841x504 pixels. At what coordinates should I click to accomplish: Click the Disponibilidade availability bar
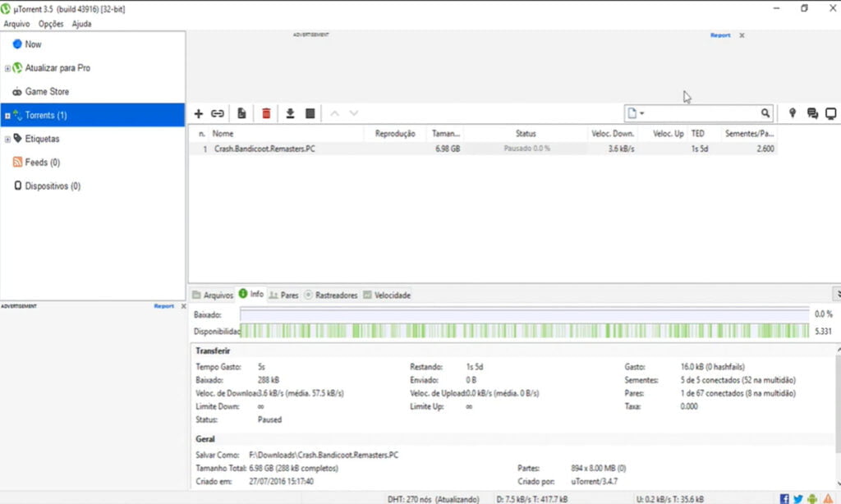[525, 331]
